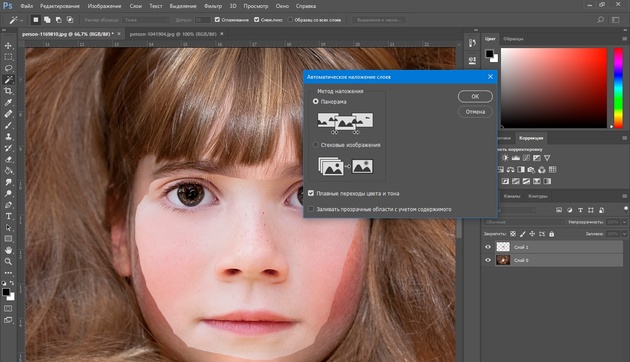
Task: Switch to person-1041904.jpg document tab
Action: 173,34
